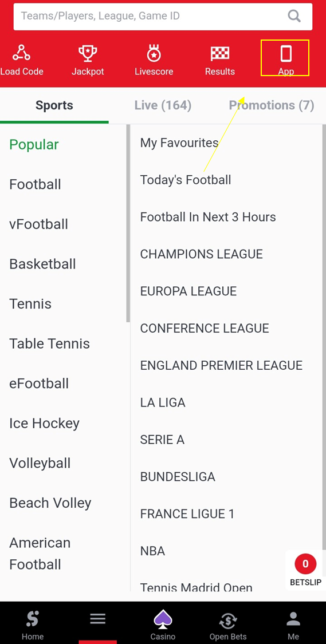
Task: Switch to the Promotions (7) tab
Action: pos(272,105)
